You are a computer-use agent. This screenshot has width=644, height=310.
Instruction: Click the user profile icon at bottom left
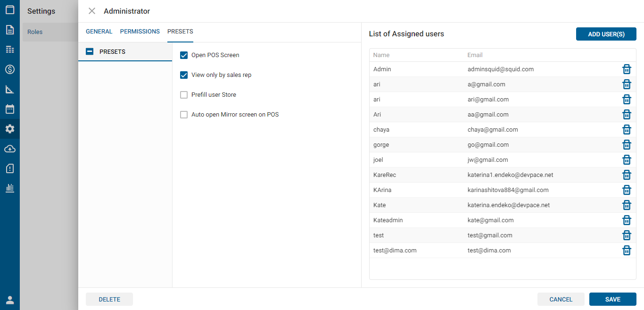[9, 300]
